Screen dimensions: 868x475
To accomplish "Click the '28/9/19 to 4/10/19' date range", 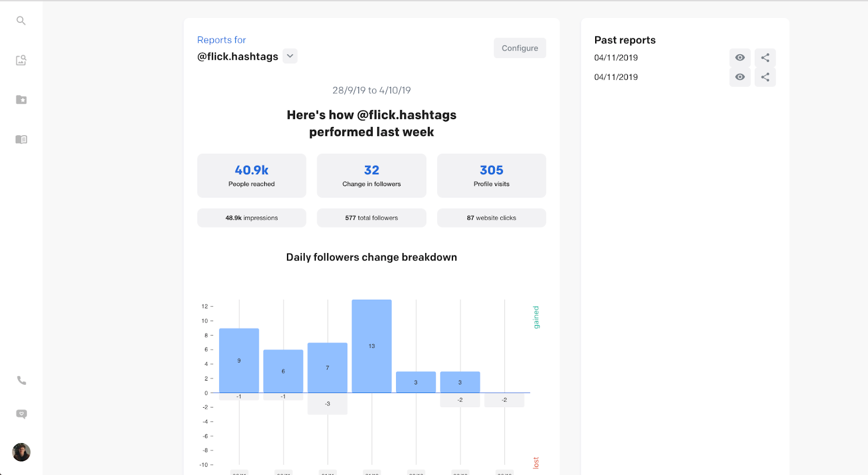I will click(x=372, y=90).
